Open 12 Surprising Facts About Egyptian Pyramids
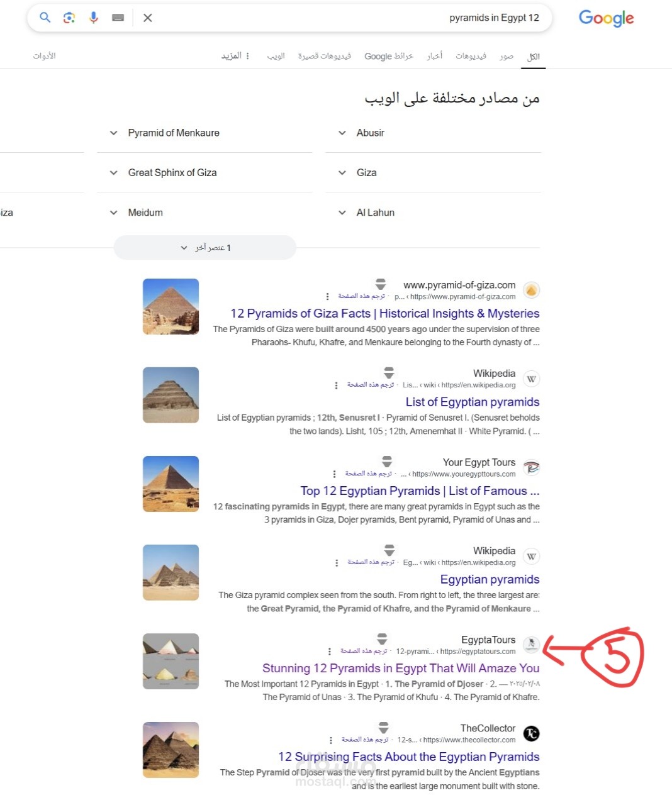 tap(409, 757)
